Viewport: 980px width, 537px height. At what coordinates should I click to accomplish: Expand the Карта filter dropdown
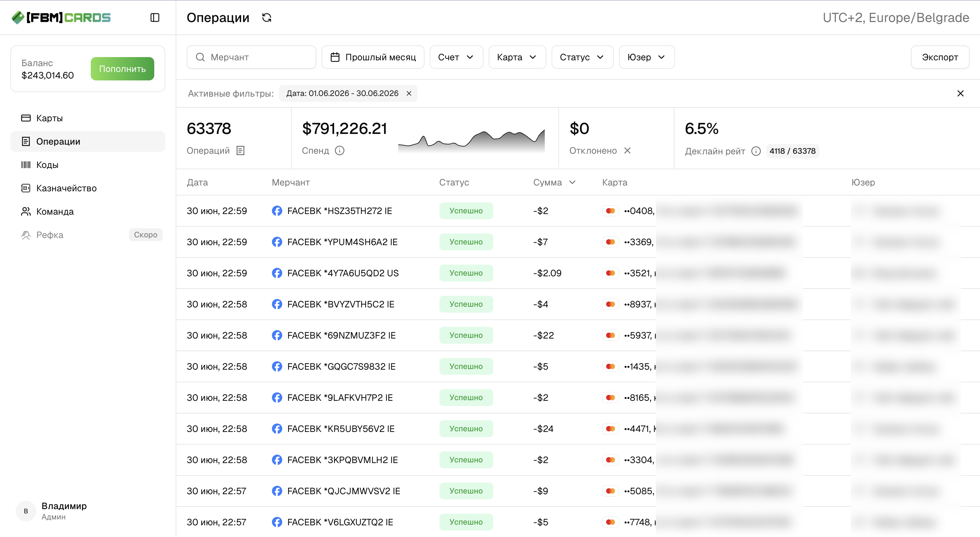click(x=517, y=57)
